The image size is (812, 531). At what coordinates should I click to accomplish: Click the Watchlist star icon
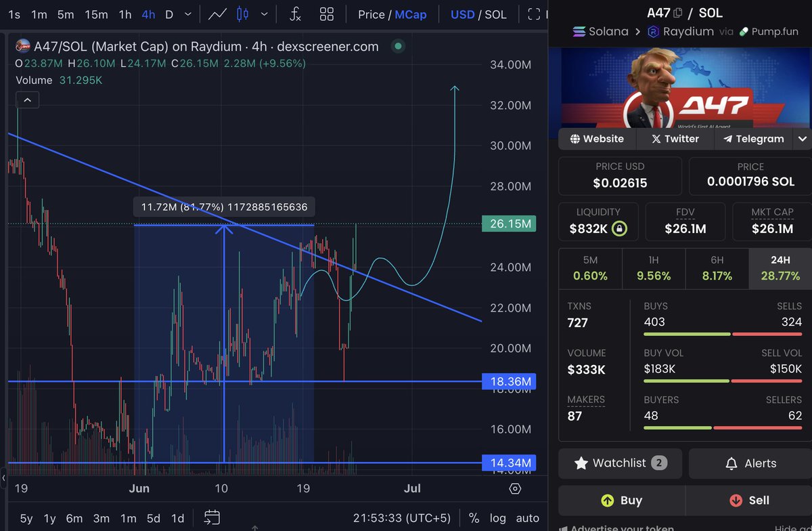(581, 463)
